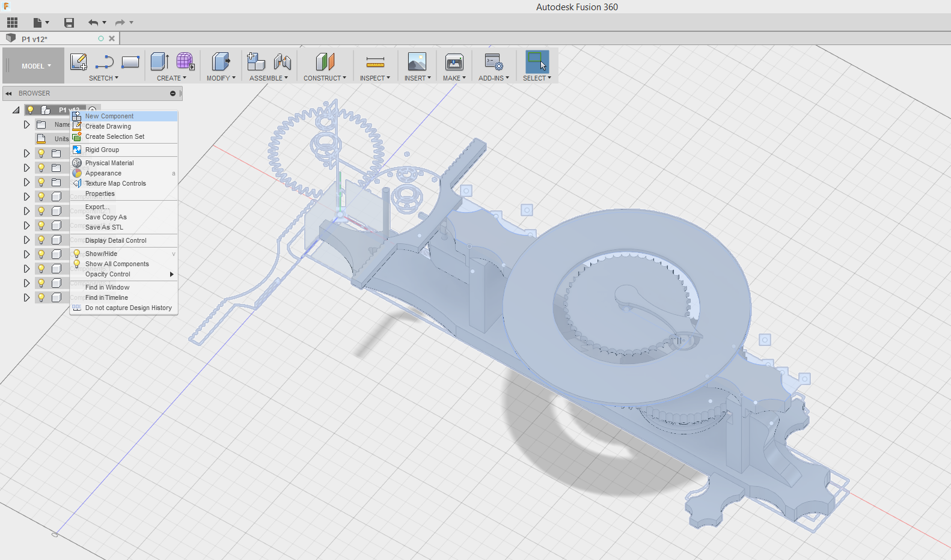Collapse the P1 v12 root tree node
The image size is (951, 560).
16,110
